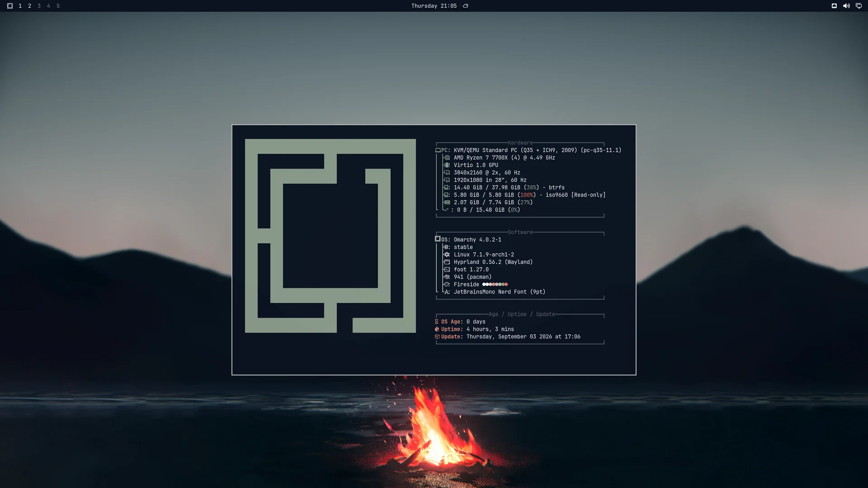Open the Omarchy menu icon in top bar
The width and height of the screenshot is (868, 488).
10,6
